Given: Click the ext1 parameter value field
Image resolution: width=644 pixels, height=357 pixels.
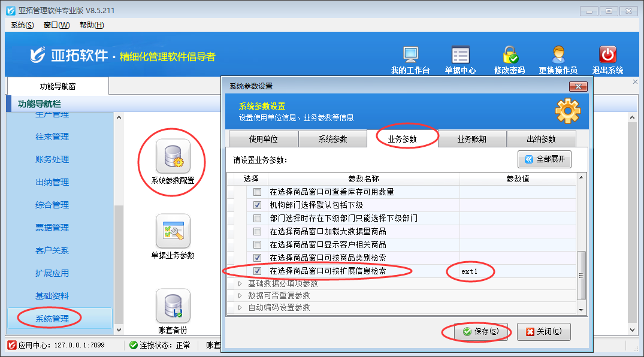Looking at the screenshot, I should click(517, 271).
